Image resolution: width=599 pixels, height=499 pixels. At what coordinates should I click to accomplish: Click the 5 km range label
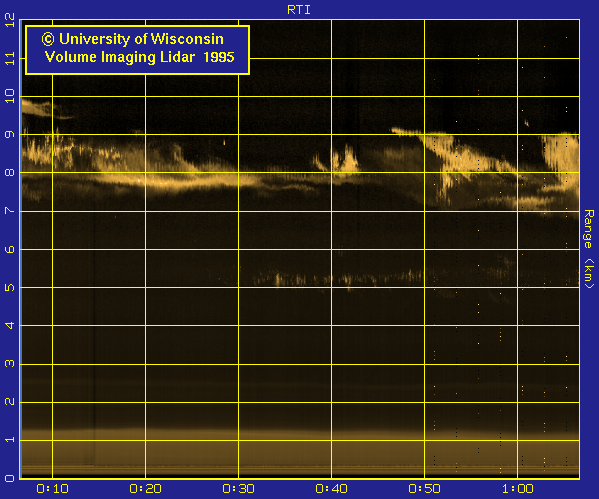point(10,287)
